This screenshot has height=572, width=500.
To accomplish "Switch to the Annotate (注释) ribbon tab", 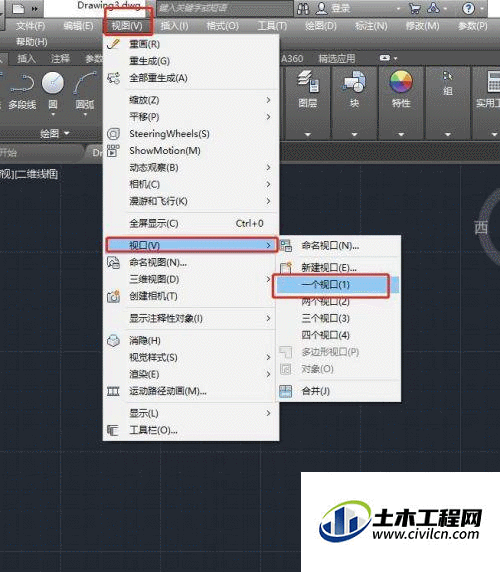I will tap(60, 58).
